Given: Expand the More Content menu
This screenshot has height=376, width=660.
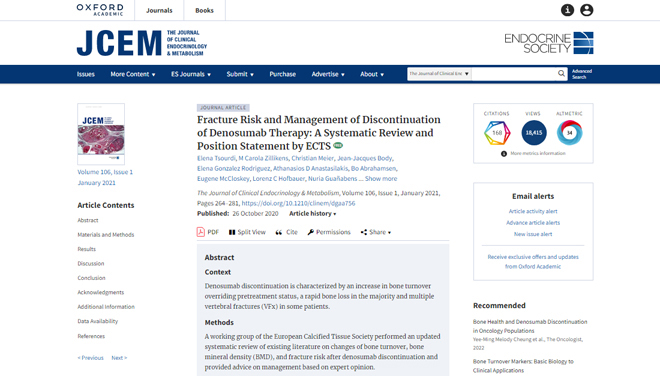Looking at the screenshot, I should tap(133, 74).
